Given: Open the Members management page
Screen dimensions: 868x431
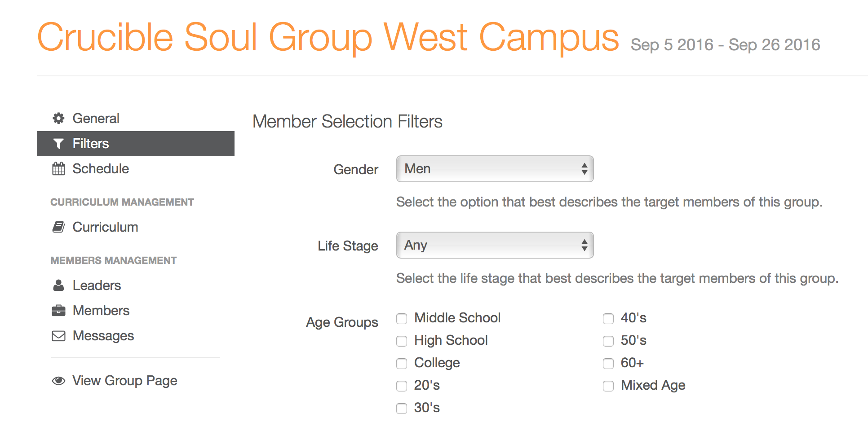Looking at the screenshot, I should (101, 311).
